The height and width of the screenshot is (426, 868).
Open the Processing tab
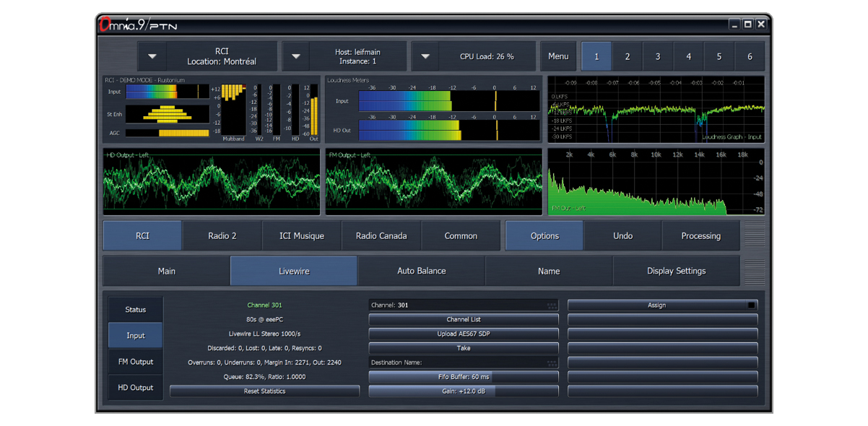(x=701, y=236)
